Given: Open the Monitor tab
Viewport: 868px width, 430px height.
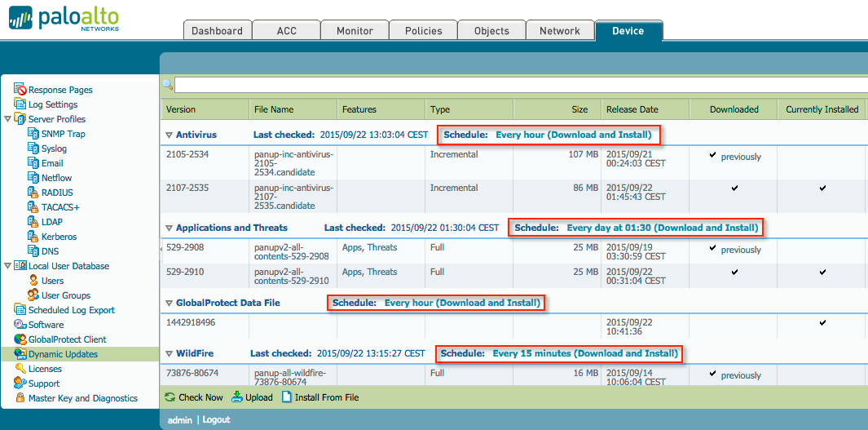Looking at the screenshot, I should coord(355,30).
